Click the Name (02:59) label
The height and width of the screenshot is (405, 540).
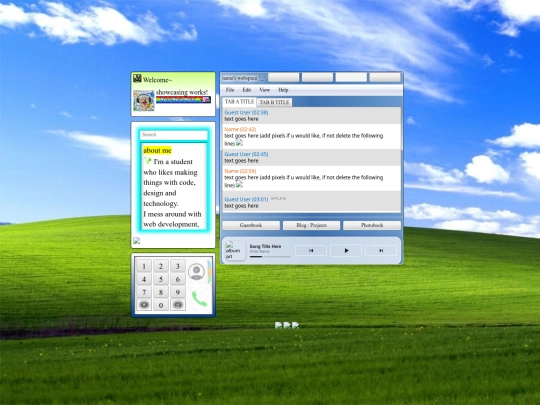point(240,171)
